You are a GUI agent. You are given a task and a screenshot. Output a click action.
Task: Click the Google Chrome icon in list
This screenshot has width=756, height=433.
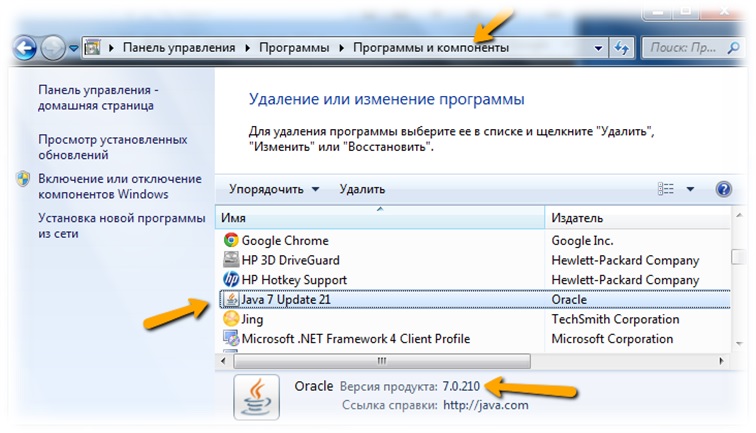click(x=231, y=240)
